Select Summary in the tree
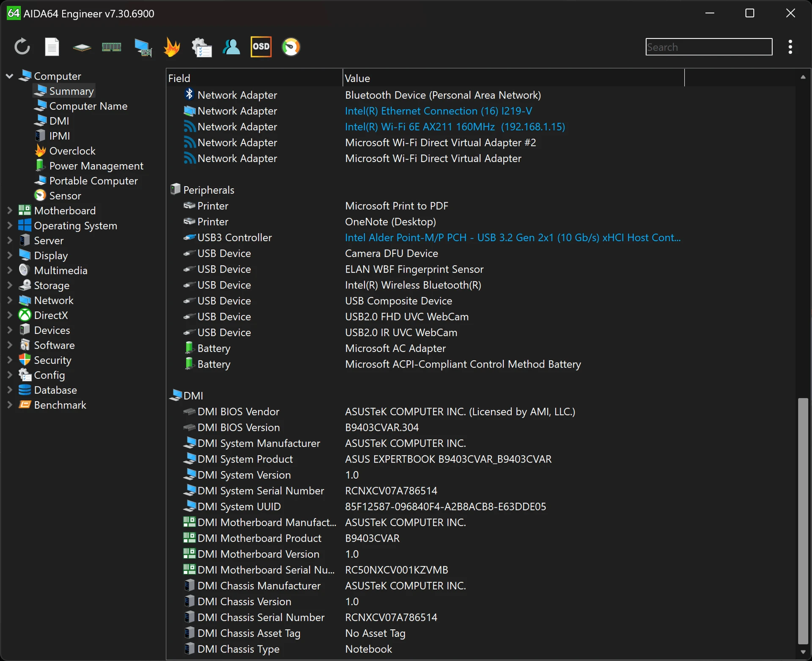Image resolution: width=812 pixels, height=661 pixels. coord(64,91)
